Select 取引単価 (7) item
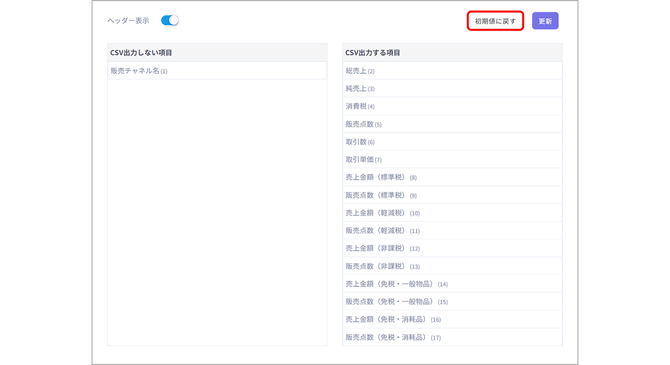The image size is (670, 365). pyautogui.click(x=452, y=159)
